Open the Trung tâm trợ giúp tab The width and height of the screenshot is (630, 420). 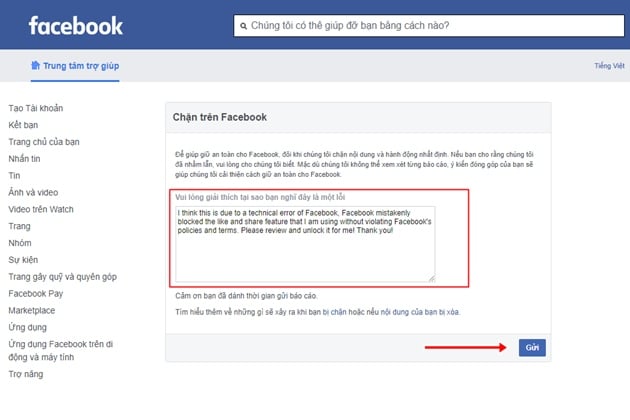click(x=75, y=66)
